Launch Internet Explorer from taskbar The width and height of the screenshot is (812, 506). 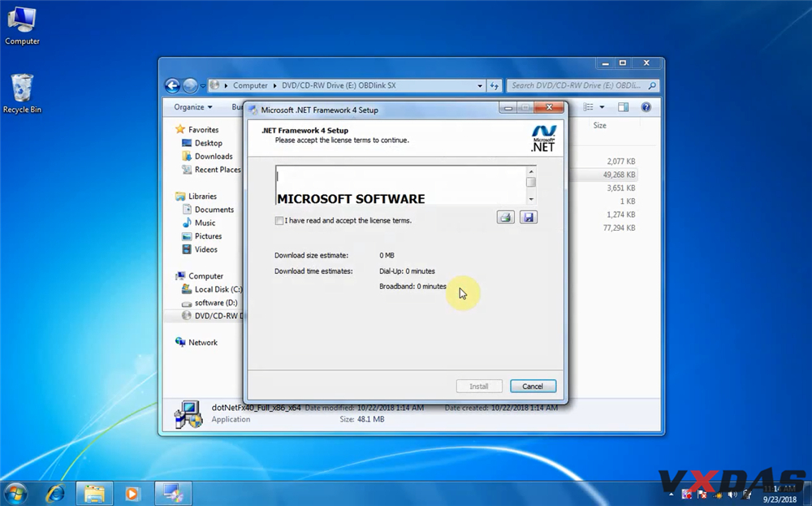point(55,494)
